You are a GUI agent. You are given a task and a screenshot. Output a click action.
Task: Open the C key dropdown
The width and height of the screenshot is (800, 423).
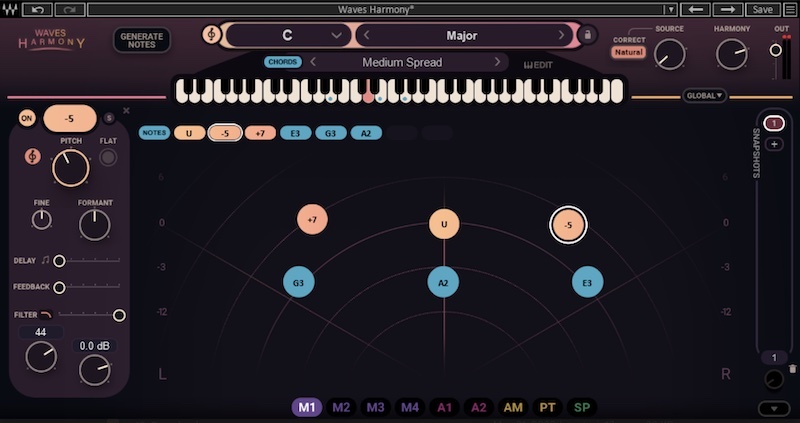(x=337, y=35)
